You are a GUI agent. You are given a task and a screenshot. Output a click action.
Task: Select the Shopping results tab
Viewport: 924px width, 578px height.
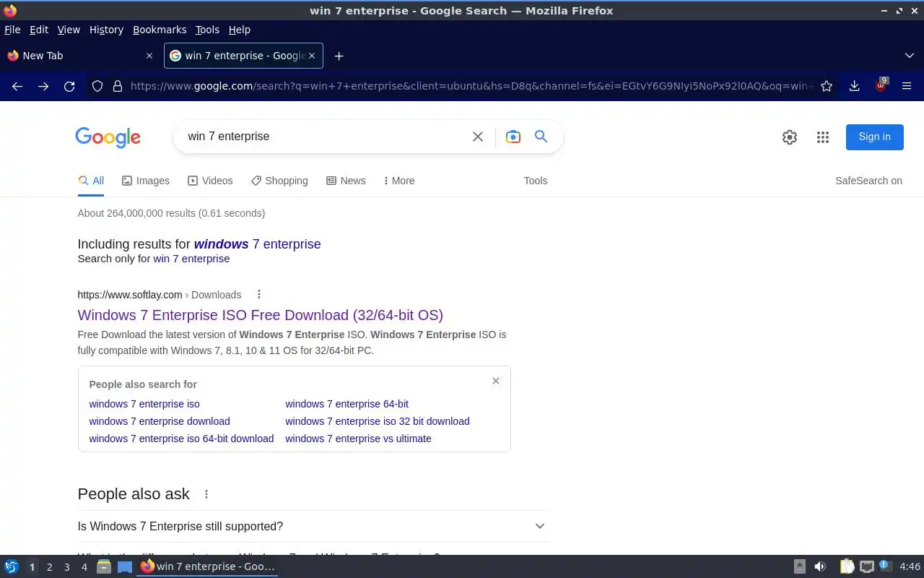pyautogui.click(x=279, y=181)
